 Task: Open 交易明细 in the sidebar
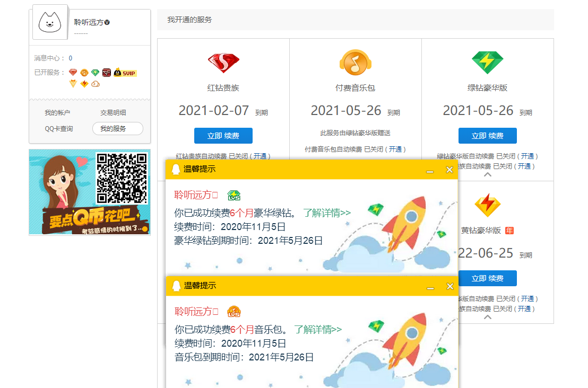(x=113, y=113)
